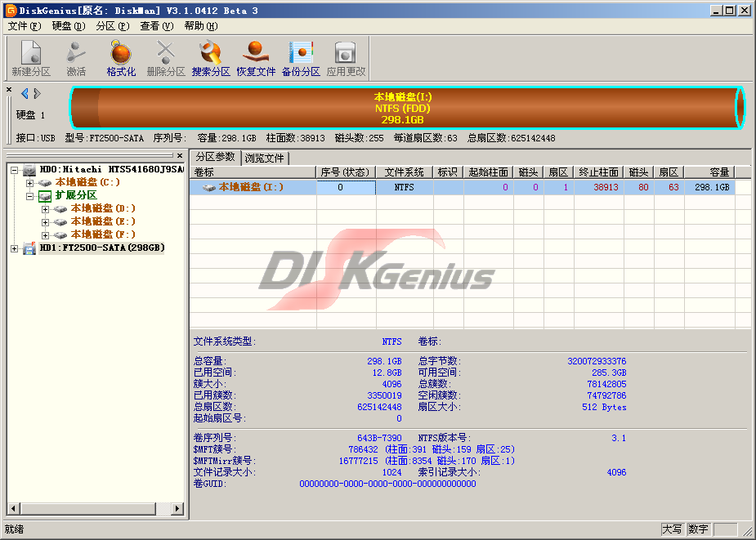Click the drive icon beside 本地磁盘 (F:)

[60, 234]
